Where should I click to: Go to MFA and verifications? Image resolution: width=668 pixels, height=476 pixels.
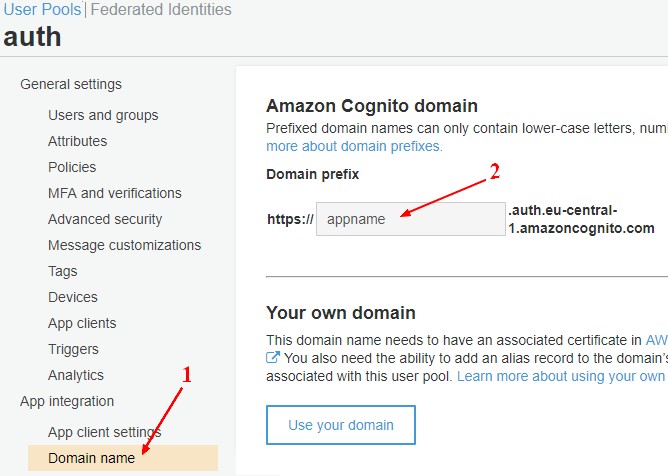pyautogui.click(x=114, y=193)
